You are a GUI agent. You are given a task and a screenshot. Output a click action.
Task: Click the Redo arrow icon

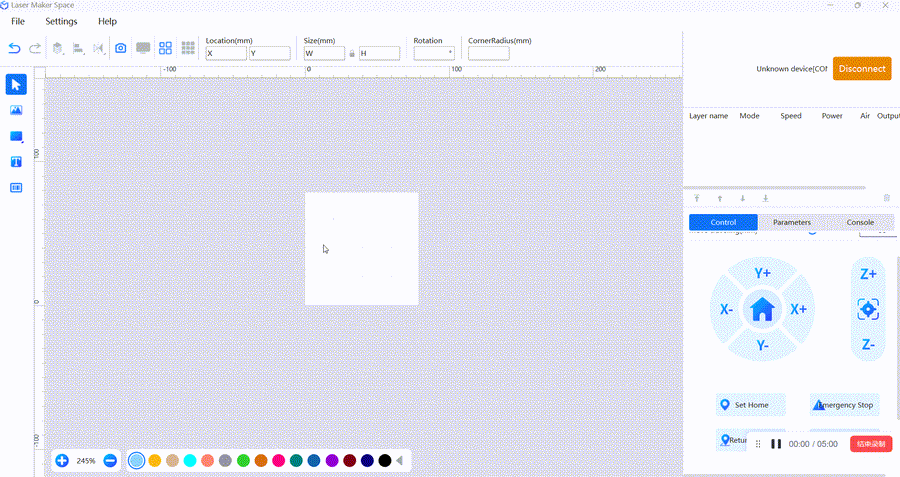point(35,48)
